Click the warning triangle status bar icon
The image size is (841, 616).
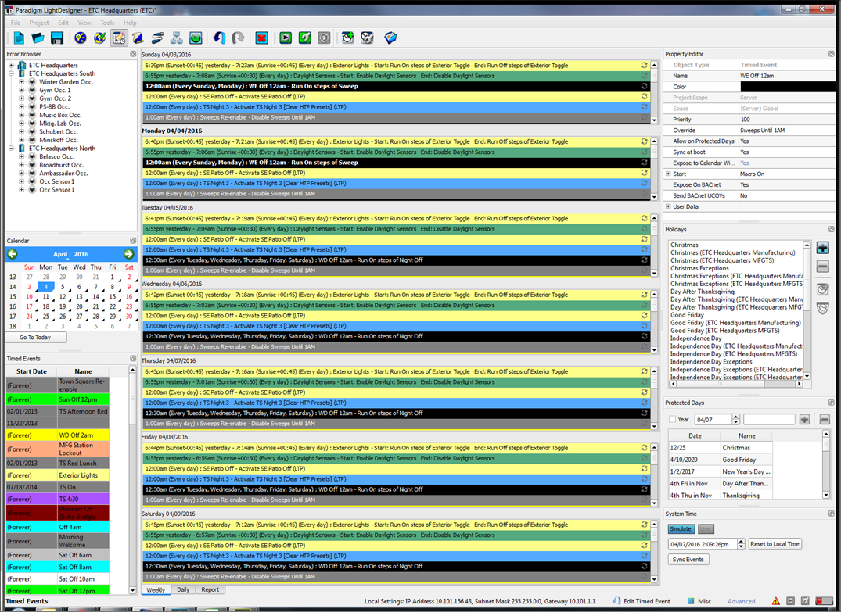coord(776,601)
